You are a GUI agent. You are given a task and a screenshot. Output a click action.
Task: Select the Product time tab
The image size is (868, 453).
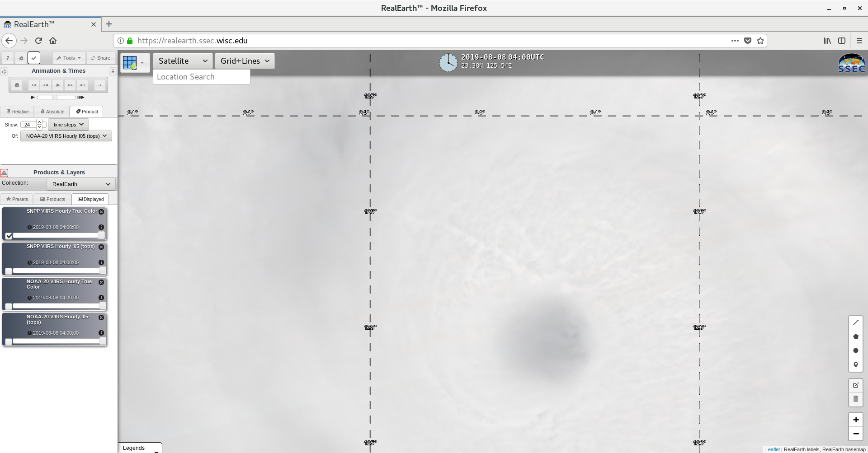click(87, 112)
